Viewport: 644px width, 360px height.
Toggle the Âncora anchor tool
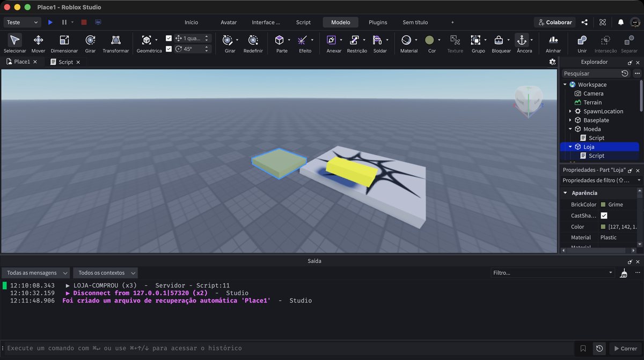click(522, 40)
